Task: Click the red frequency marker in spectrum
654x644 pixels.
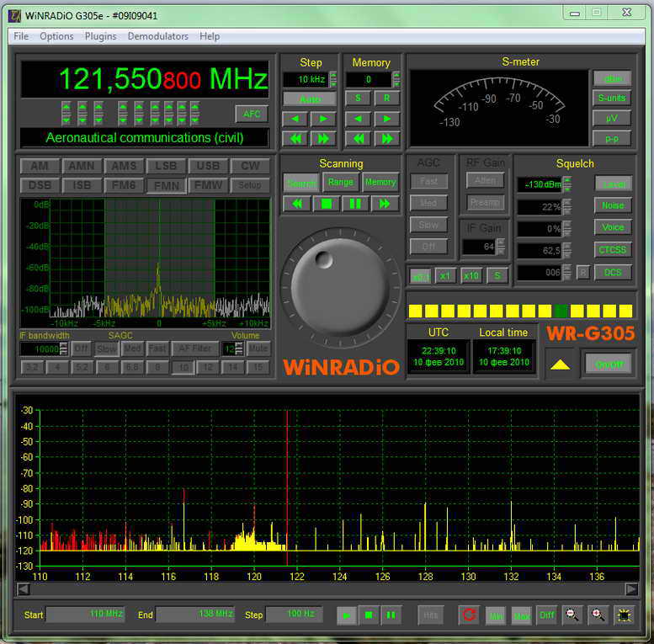Action: (x=287, y=487)
